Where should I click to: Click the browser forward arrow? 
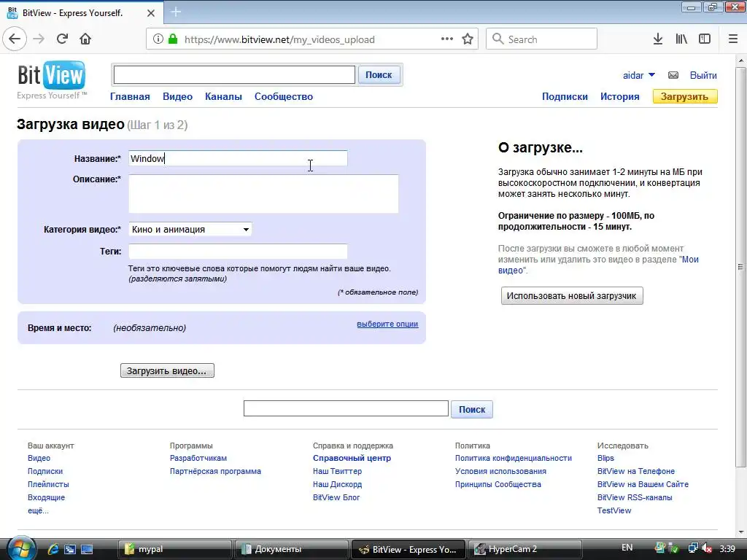tap(39, 39)
